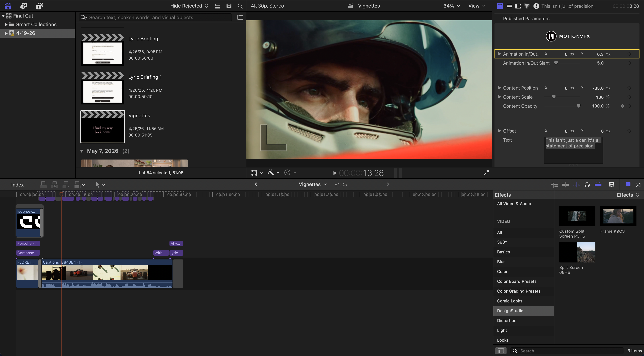The image size is (644, 356).
Task: Open the Video inspector filmstrip icon
Action: (518, 6)
